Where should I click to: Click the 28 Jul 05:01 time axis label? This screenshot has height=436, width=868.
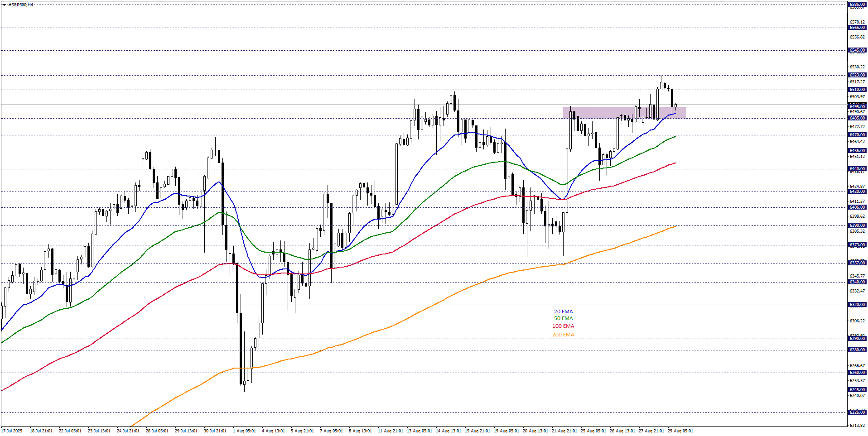[x=157, y=431]
